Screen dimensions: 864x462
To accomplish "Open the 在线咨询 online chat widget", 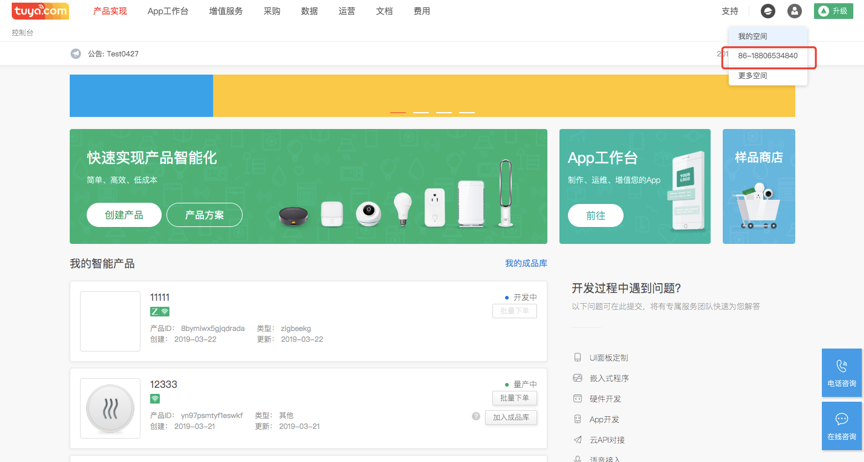I will (x=841, y=426).
